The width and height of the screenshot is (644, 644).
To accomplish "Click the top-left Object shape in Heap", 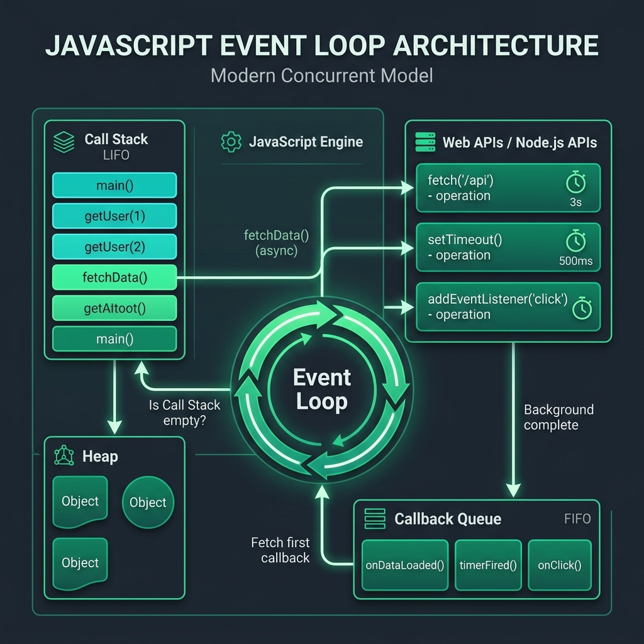I will click(x=80, y=501).
